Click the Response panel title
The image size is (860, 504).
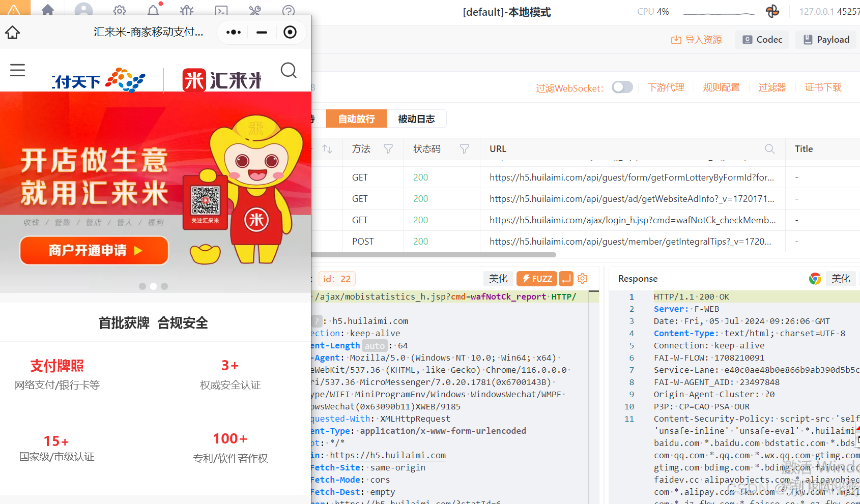coord(638,279)
